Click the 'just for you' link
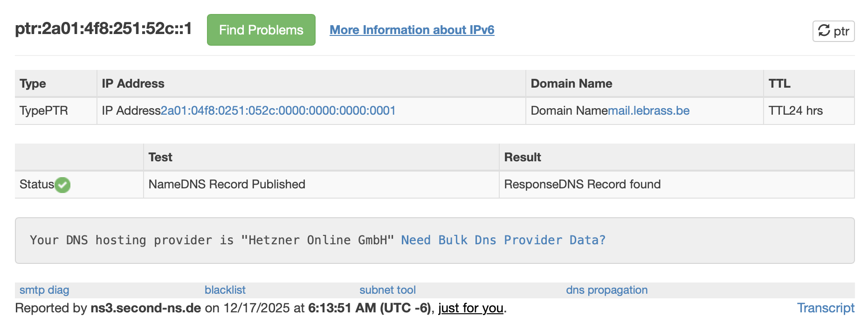 point(470,308)
